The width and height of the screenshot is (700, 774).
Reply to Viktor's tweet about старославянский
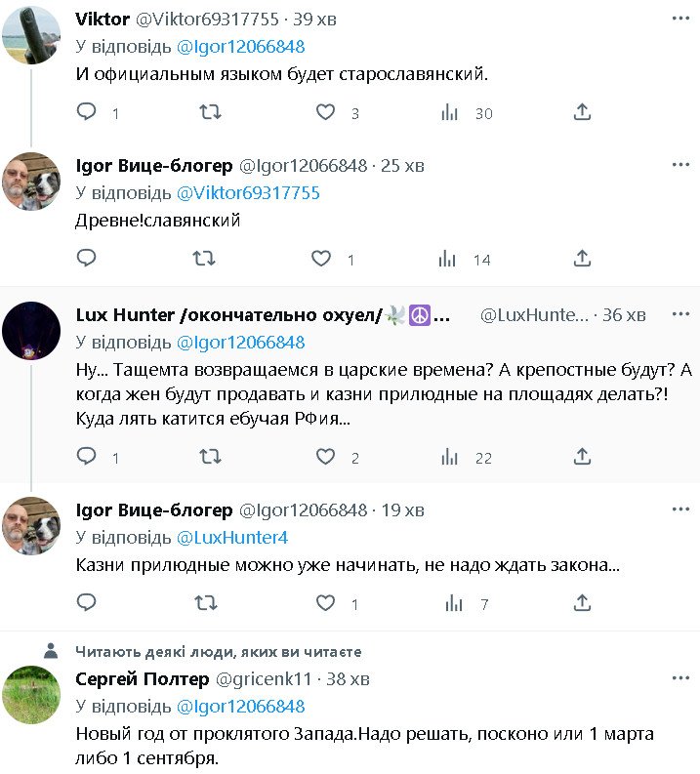[87, 112]
